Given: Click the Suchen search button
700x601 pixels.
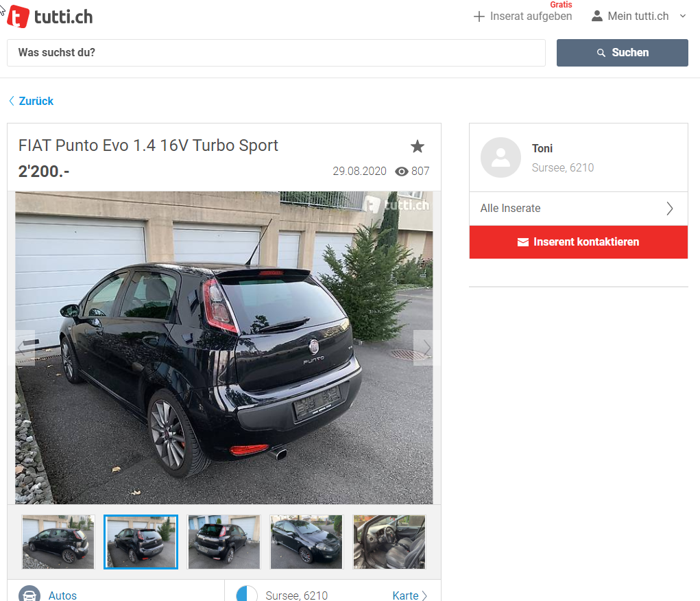Looking at the screenshot, I should coord(622,53).
